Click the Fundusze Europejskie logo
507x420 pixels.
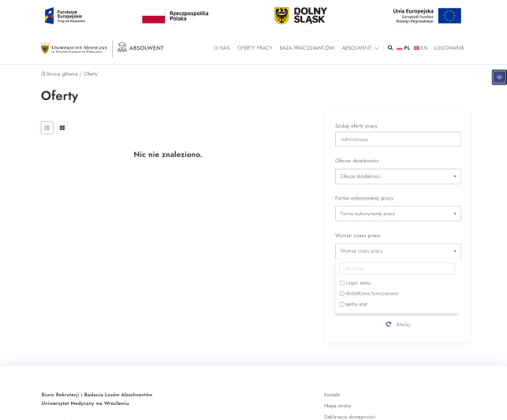point(66,15)
